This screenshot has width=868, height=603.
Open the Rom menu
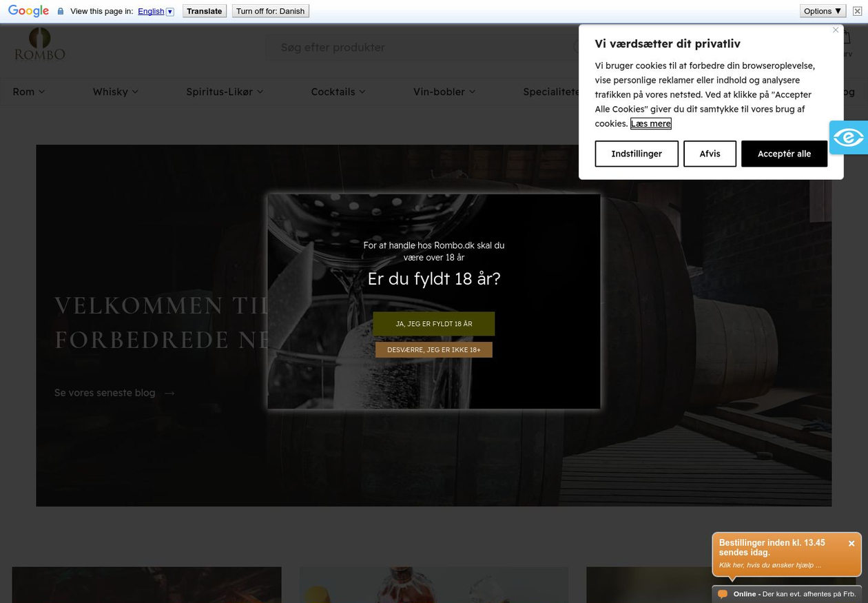tap(28, 92)
